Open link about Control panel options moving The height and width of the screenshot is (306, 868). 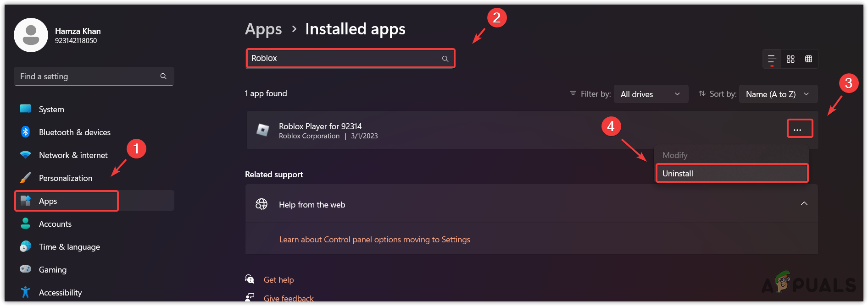coord(375,239)
